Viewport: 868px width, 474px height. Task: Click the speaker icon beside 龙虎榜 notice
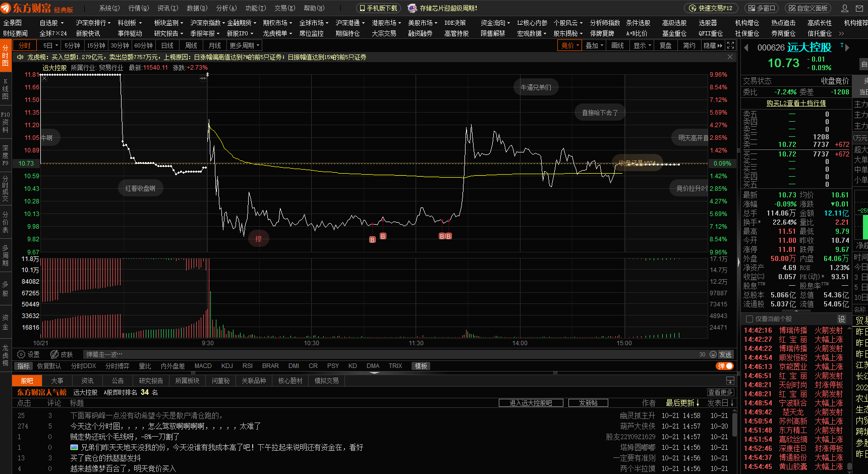[20, 57]
